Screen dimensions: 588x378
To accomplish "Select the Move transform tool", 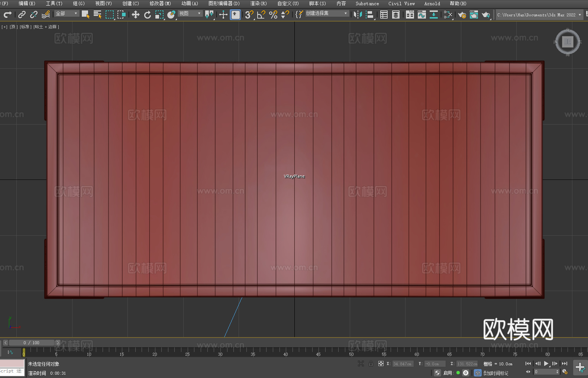I will 136,14.
